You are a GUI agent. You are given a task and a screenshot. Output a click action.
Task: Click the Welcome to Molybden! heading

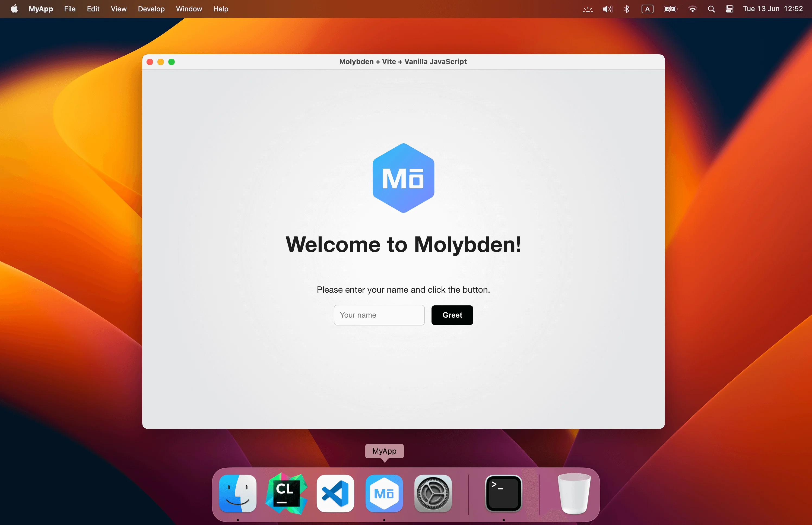[404, 245]
